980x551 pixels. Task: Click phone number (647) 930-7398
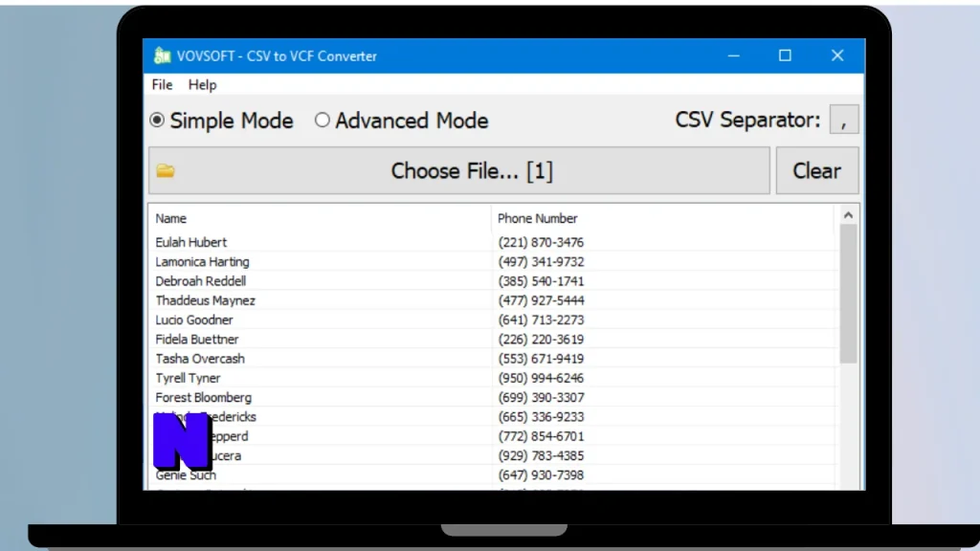pyautogui.click(x=541, y=474)
